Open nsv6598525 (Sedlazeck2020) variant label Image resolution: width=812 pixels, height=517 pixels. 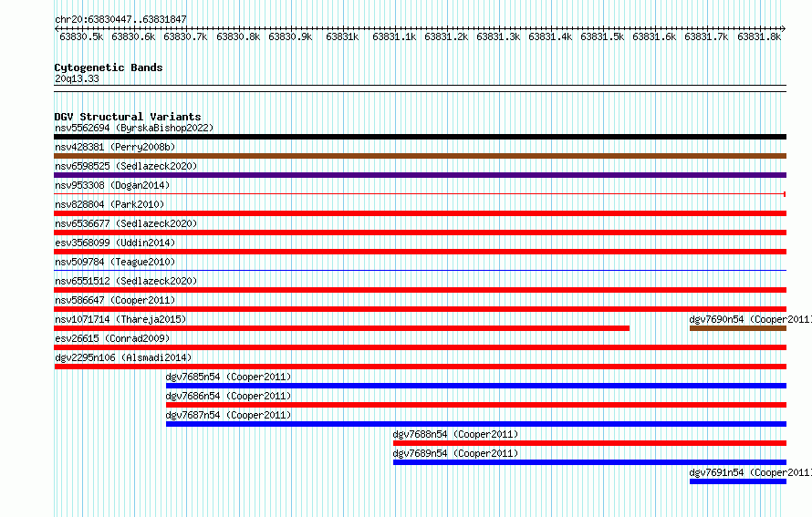pyautogui.click(x=126, y=166)
